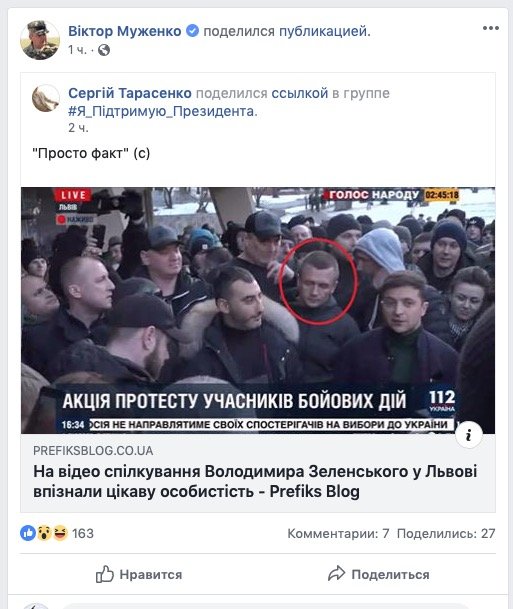Image resolution: width=513 pixels, height=609 pixels.
Task: Open Сергій Тарасенко profile name link
Action: pos(130,93)
